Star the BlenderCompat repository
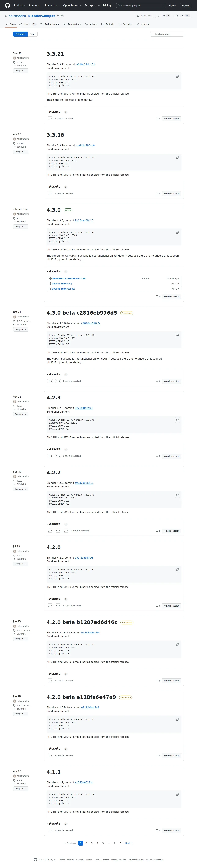197x868 pixels. [182, 16]
